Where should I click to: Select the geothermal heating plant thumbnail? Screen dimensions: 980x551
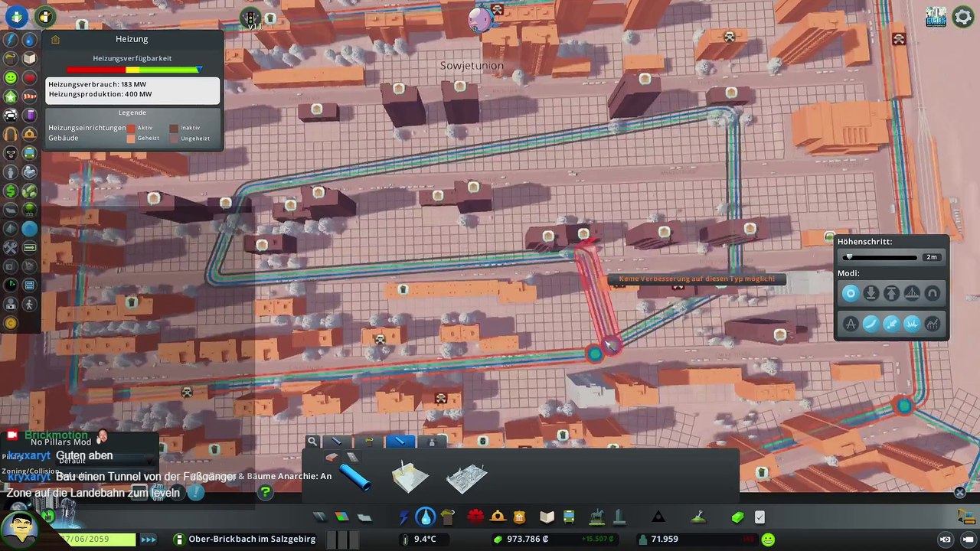coord(466,478)
